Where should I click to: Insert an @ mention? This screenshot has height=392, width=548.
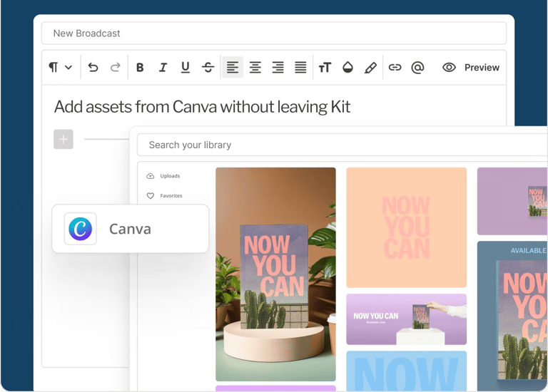coord(417,68)
